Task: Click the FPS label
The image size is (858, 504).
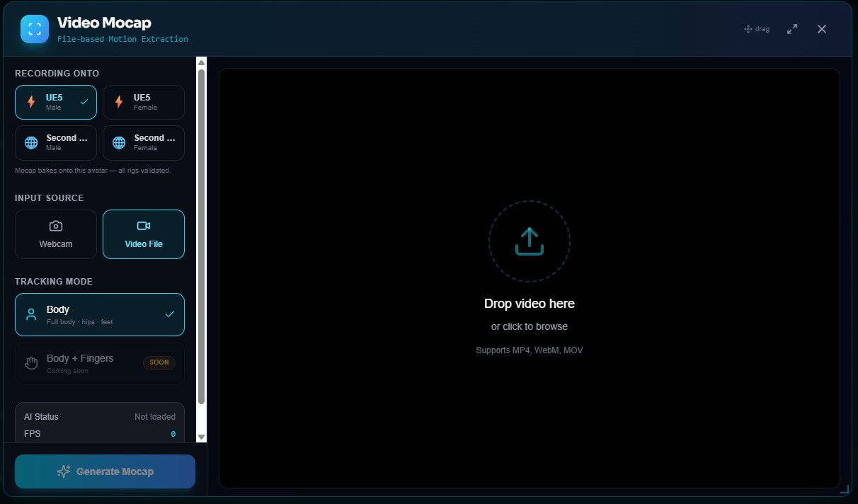Action: (32, 434)
